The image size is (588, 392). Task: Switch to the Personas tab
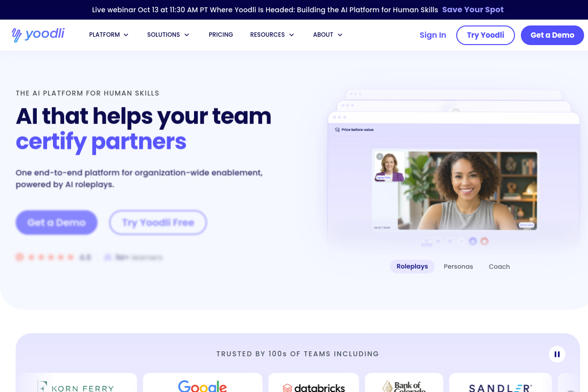tap(459, 267)
